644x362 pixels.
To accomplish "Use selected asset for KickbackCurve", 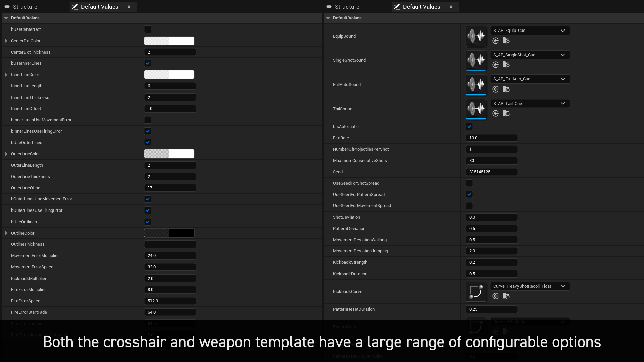I will (495, 296).
